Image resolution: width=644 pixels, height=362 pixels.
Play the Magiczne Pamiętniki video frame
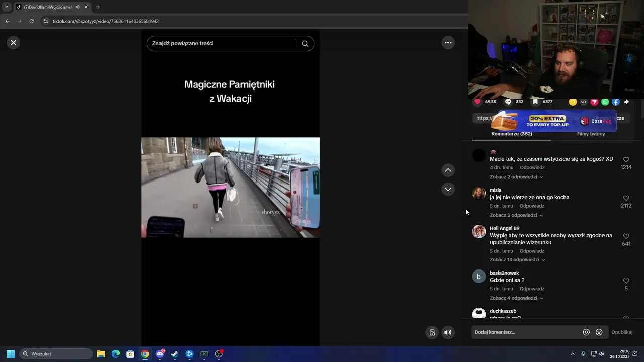point(230,188)
